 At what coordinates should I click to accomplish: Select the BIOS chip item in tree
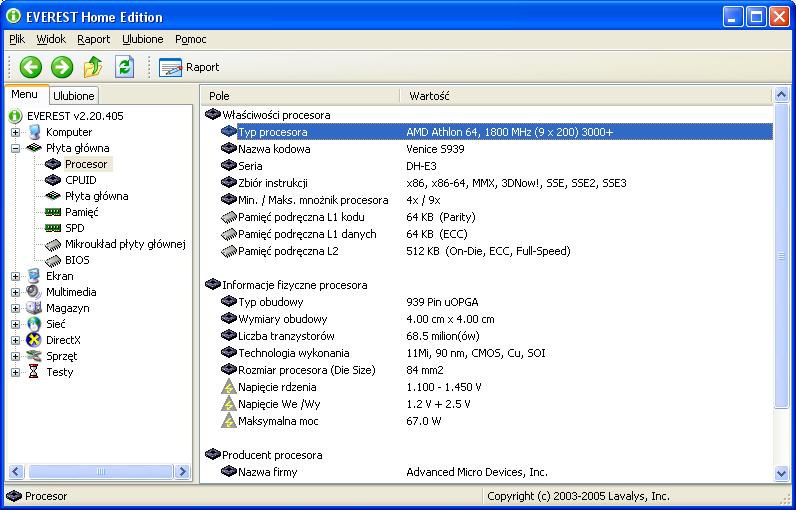tap(77, 260)
